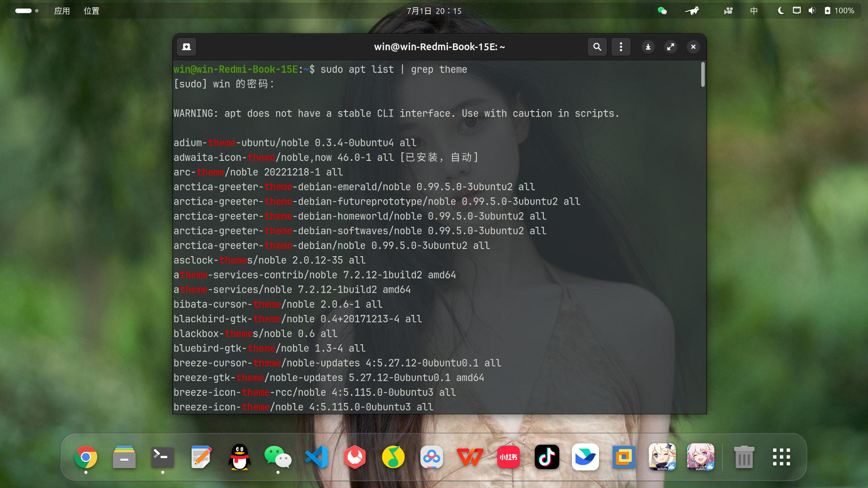Click activities workspace indicator pill
The image size is (868, 488).
pyautogui.click(x=27, y=11)
